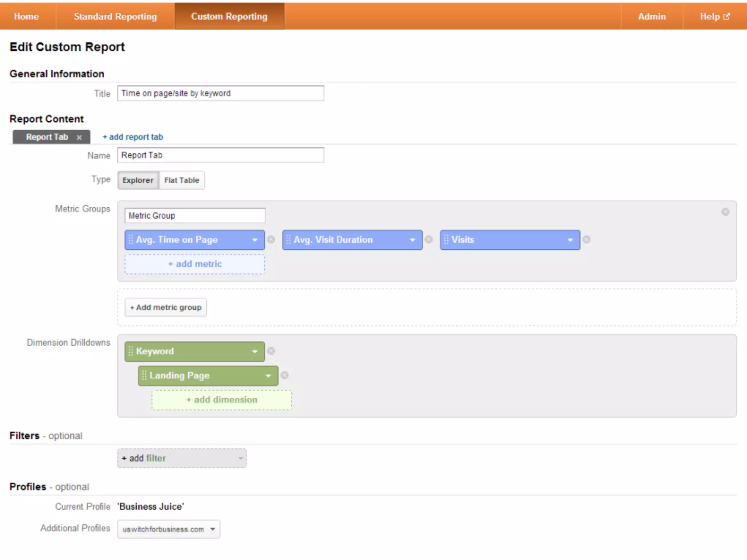Remove the Visits metric
This screenshot has height=560, width=747.
[x=587, y=240]
